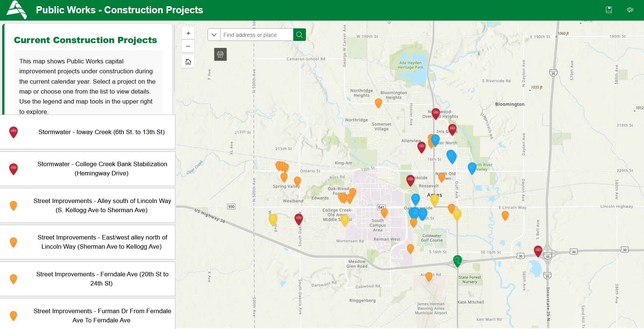This screenshot has width=644, height=329.
Task: Click red map marker at Brookside
Action: point(411,181)
